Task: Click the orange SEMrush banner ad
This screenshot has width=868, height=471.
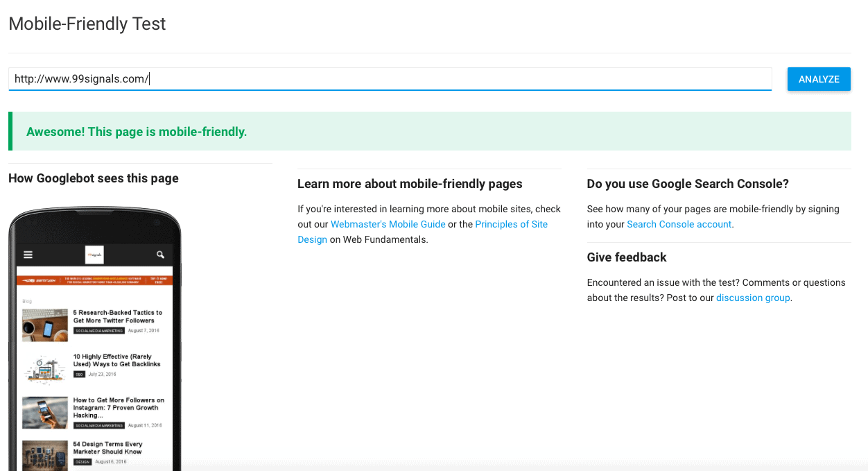Action: tap(94, 281)
